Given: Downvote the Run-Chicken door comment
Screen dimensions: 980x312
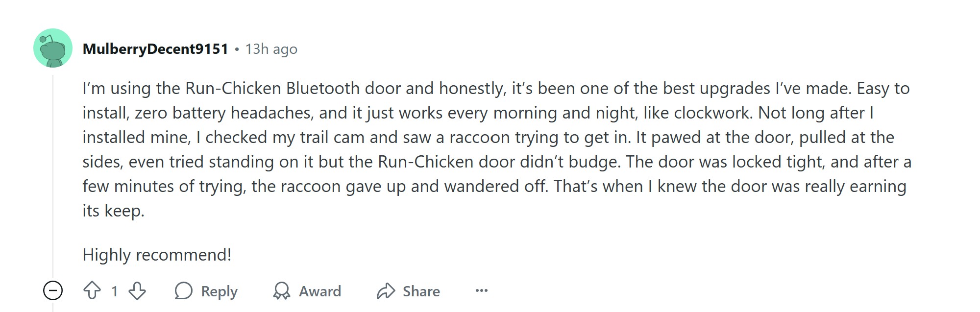Looking at the screenshot, I should point(137,291).
